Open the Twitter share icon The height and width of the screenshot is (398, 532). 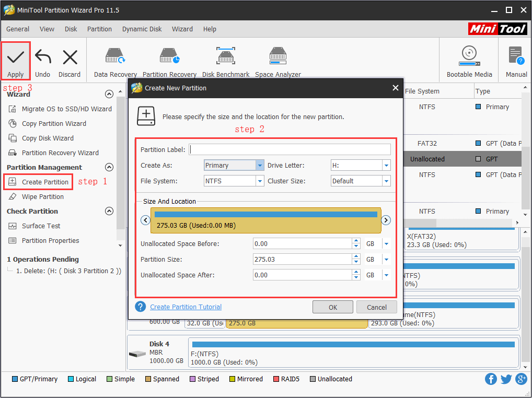click(x=506, y=379)
